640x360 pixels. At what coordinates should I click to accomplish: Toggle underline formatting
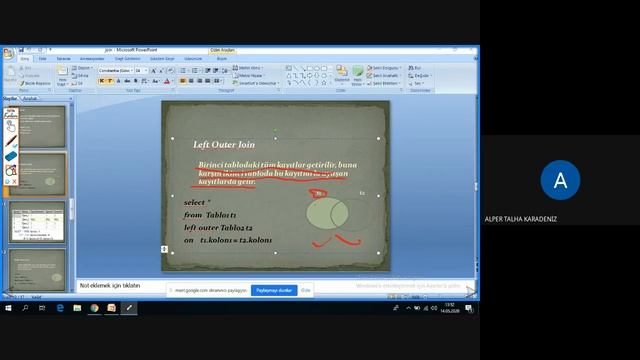(x=118, y=81)
